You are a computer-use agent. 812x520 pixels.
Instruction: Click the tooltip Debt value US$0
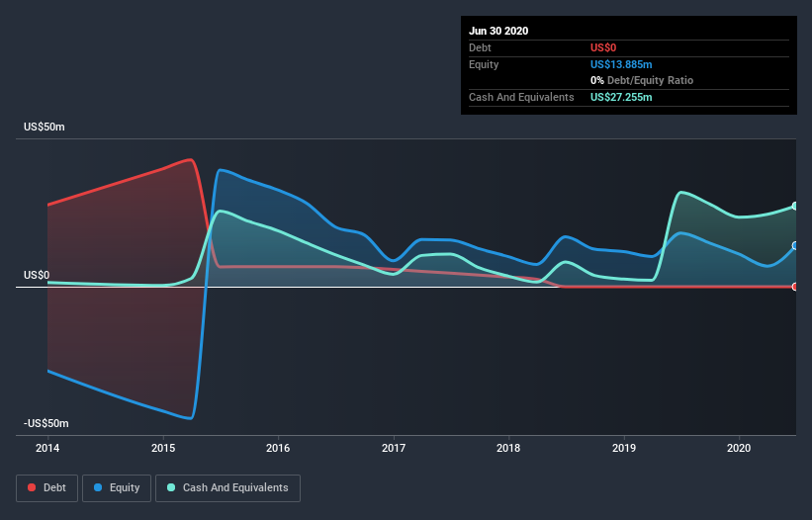tap(603, 47)
